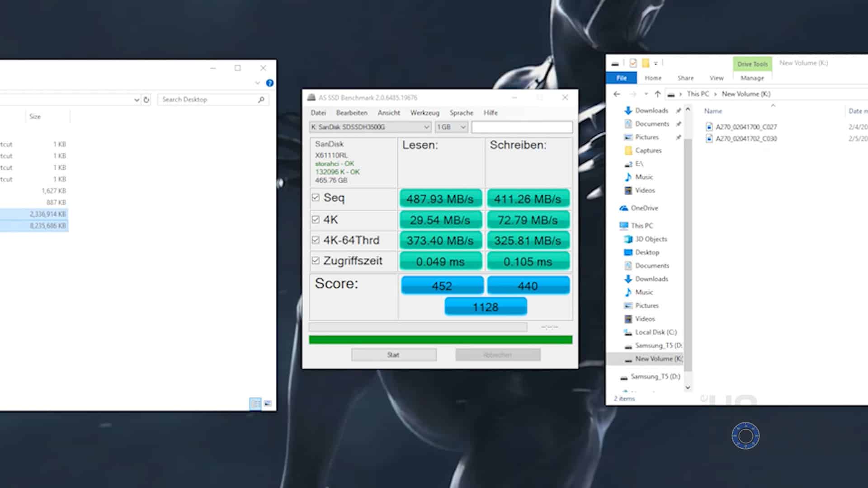Expand the address bar history dropdown
The image size is (868, 488).
coord(137,100)
